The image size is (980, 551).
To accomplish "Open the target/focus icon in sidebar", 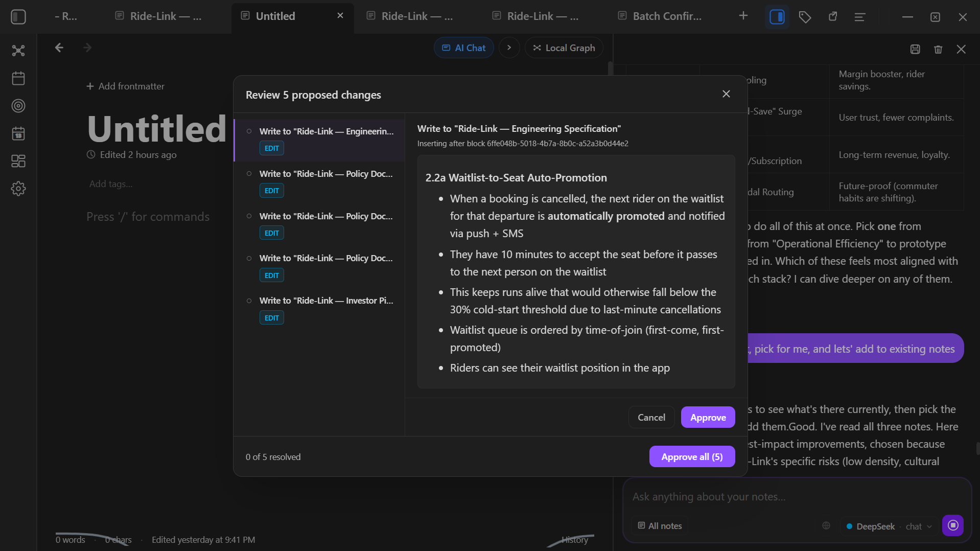I will (18, 106).
